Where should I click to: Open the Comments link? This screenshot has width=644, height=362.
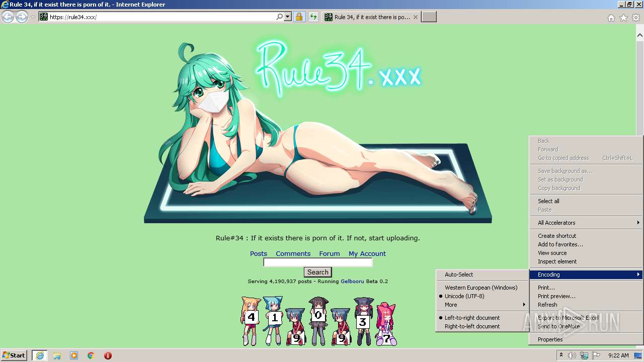293,253
